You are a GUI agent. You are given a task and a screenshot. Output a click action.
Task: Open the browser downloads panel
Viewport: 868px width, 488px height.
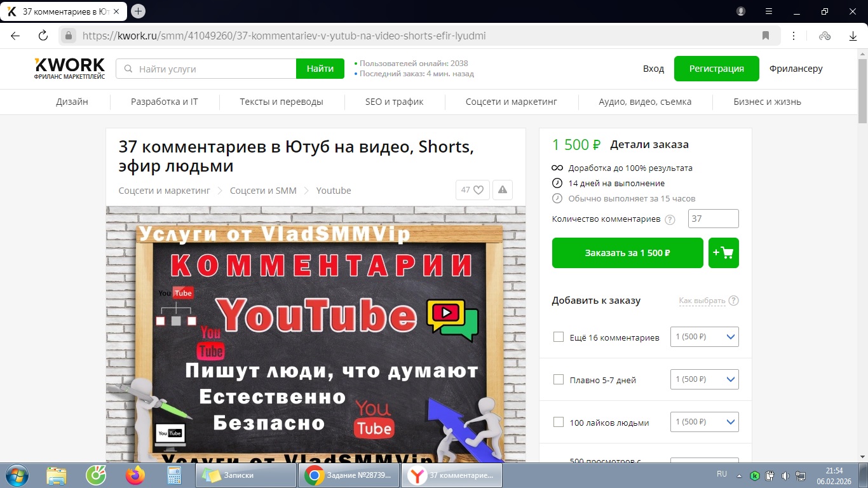click(853, 36)
